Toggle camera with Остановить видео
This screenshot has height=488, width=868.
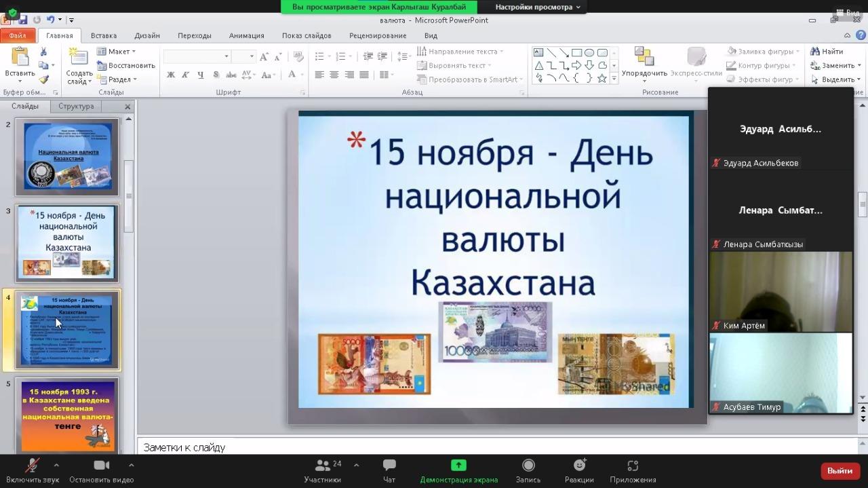101,466
